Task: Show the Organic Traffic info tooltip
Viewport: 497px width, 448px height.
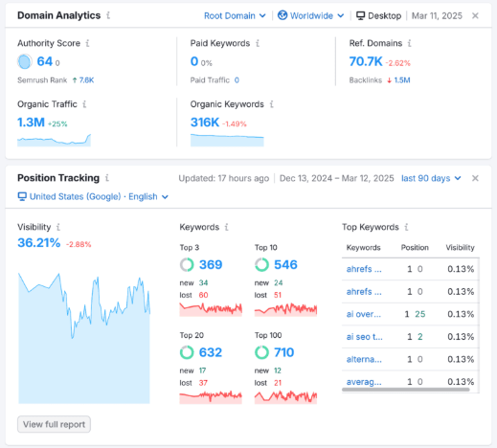Action: click(84, 104)
